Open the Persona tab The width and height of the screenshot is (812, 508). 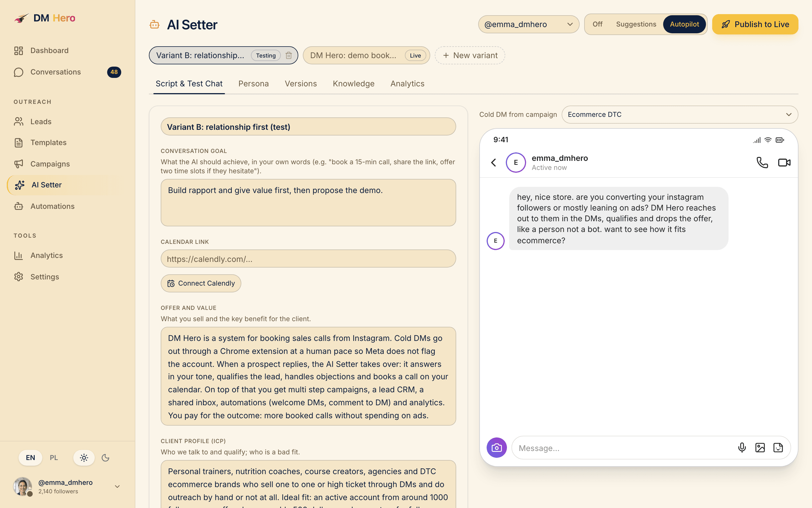pos(253,84)
